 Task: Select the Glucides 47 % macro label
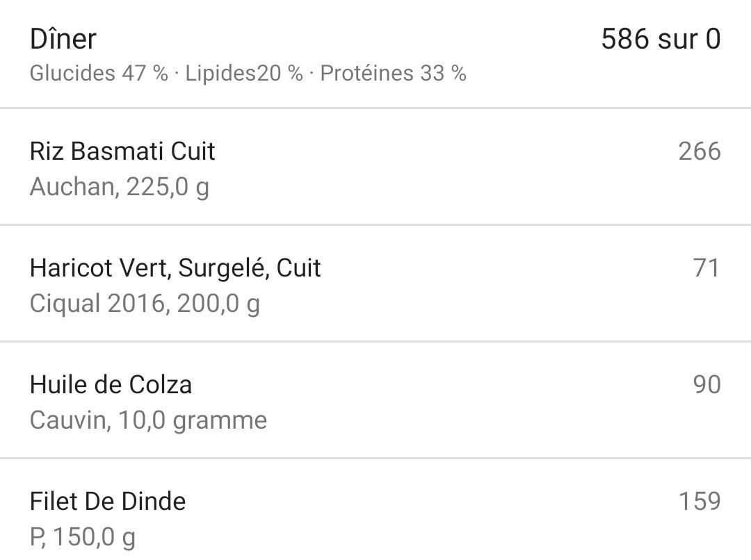coord(99,74)
